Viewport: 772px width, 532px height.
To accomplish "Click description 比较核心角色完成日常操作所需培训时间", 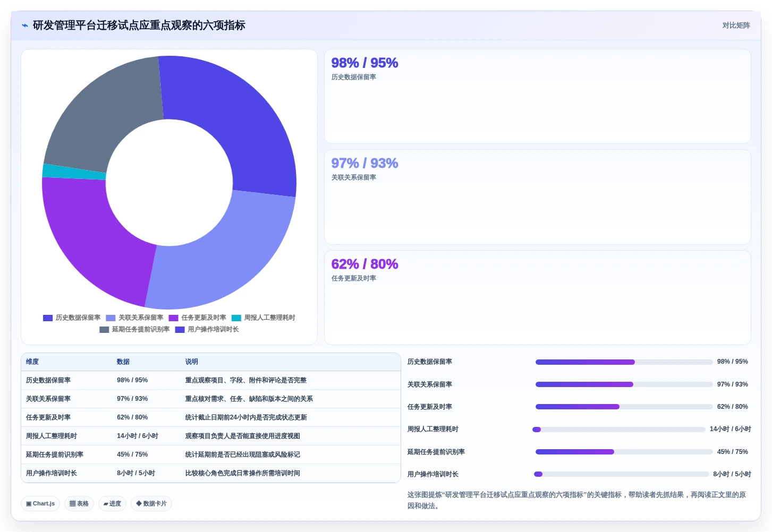I will (242, 473).
